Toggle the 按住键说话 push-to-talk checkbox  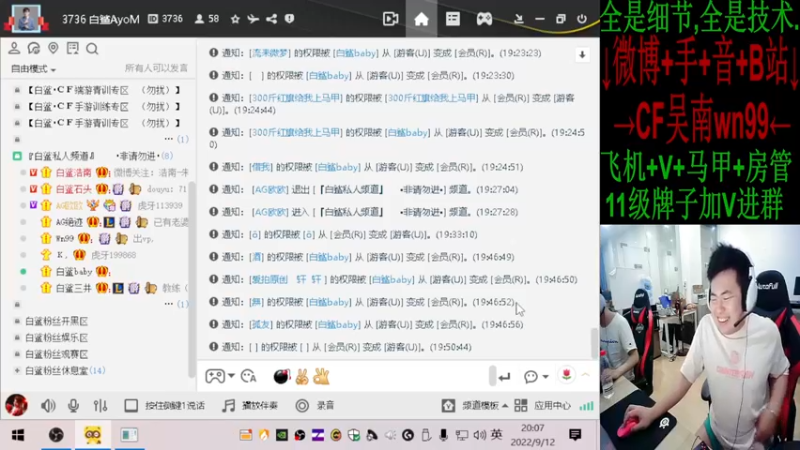pos(131,406)
